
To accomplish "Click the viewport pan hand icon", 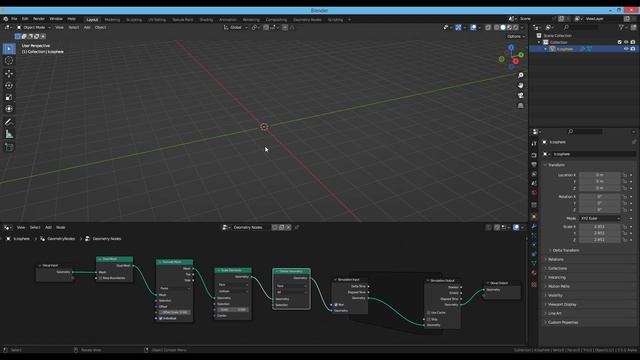I will tap(520, 85).
